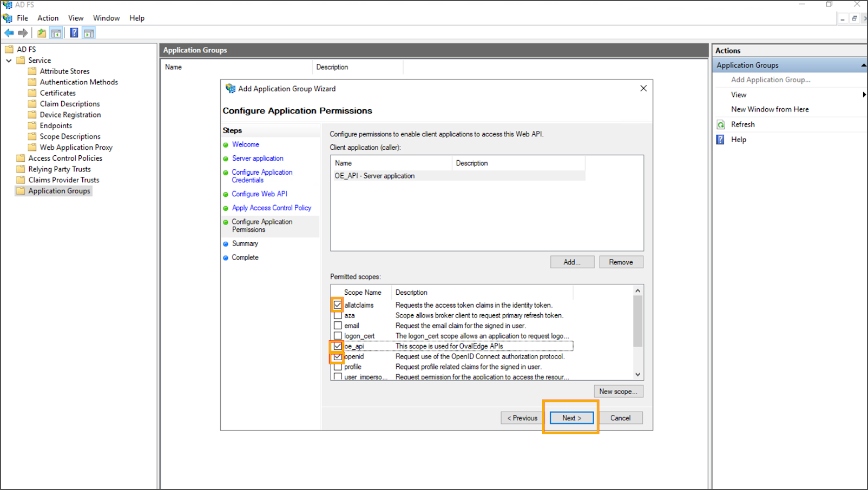The width and height of the screenshot is (868, 490).
Task: Click the Back arrow toolbar icon
Action: [9, 33]
